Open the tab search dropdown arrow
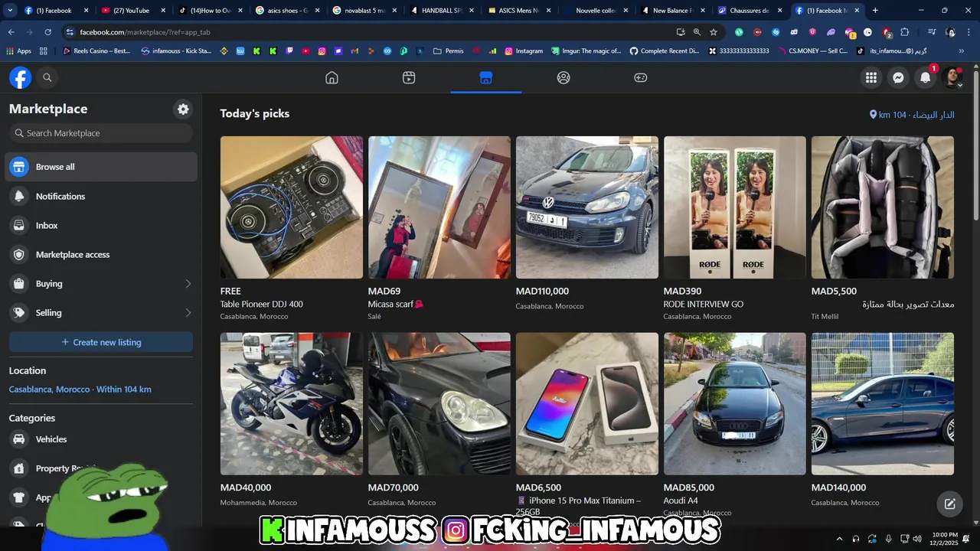Screen dimensions: 980x551 [x=10, y=11]
